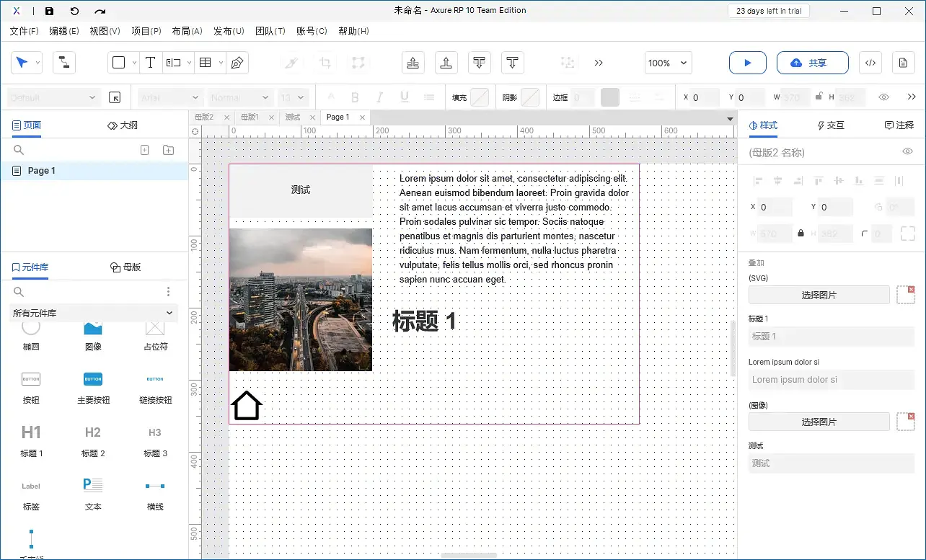The image size is (926, 560).
Task: Click the 边框 border color swatch
Action: point(610,97)
